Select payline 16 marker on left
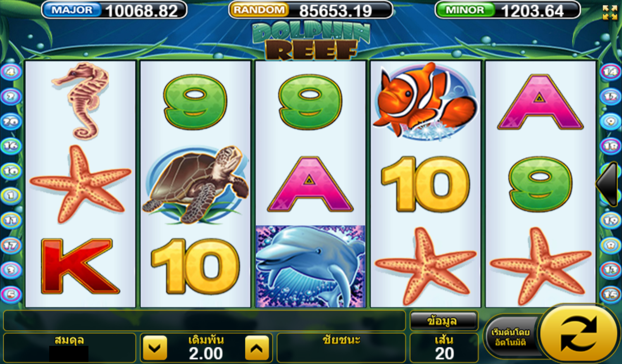 [10, 146]
